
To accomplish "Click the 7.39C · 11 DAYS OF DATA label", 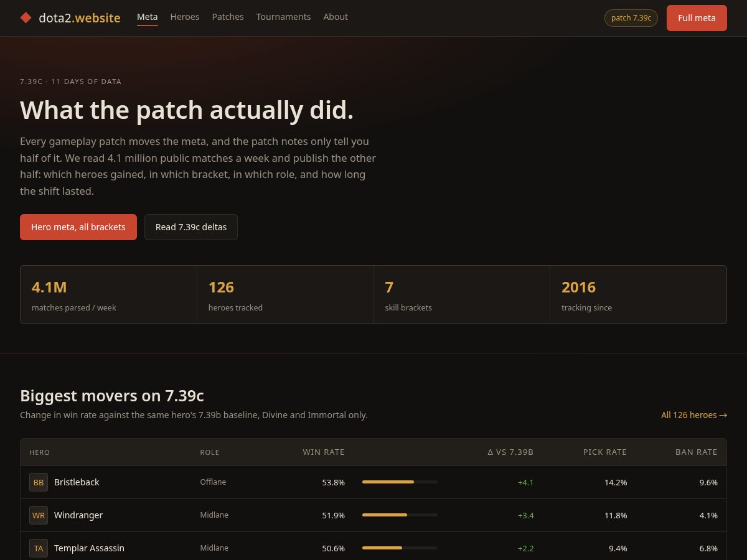I will (x=70, y=82).
